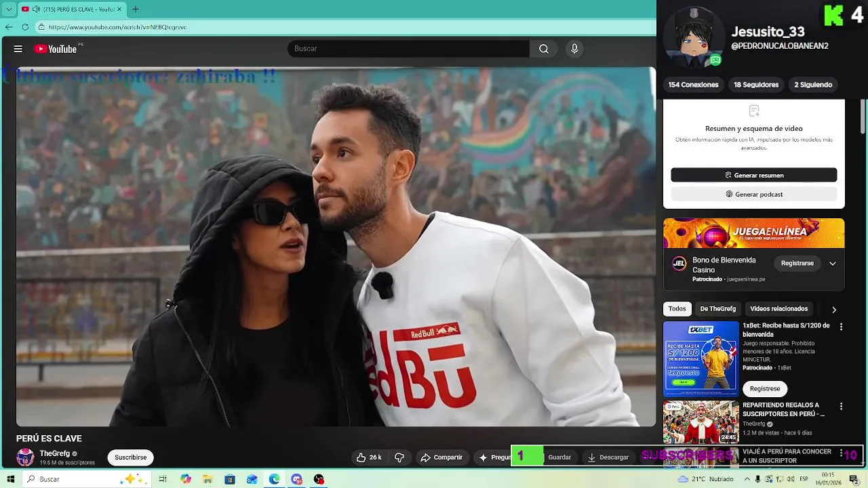
Task: Download the video with Descargar
Action: pyautogui.click(x=608, y=457)
